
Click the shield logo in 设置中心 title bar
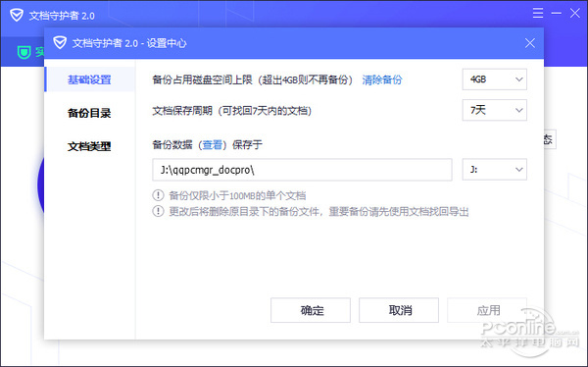point(60,43)
